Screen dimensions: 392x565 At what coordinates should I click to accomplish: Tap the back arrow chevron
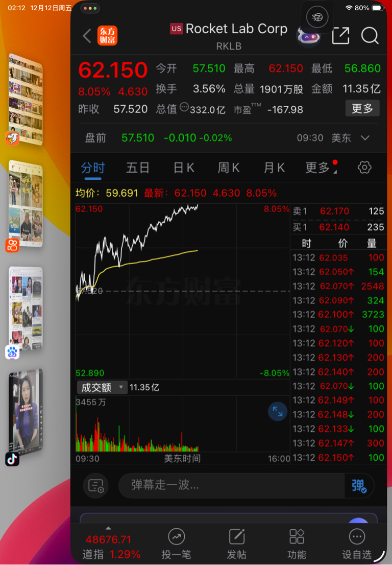click(87, 36)
